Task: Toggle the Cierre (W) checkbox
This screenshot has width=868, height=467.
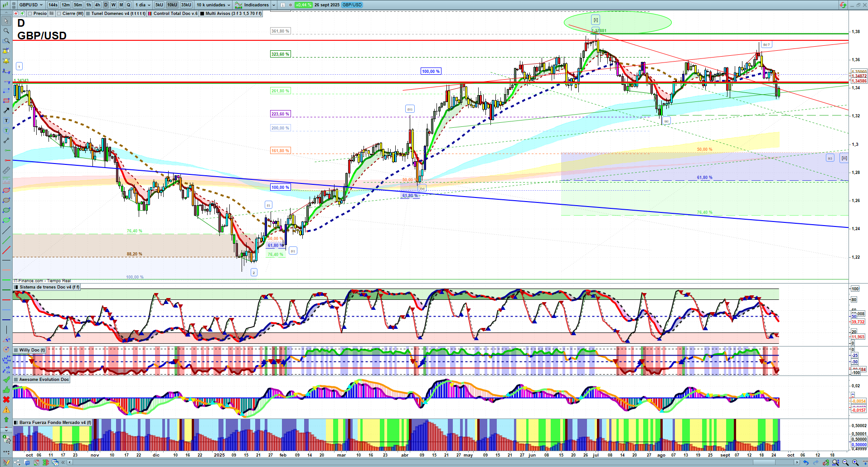Action: pyautogui.click(x=59, y=14)
